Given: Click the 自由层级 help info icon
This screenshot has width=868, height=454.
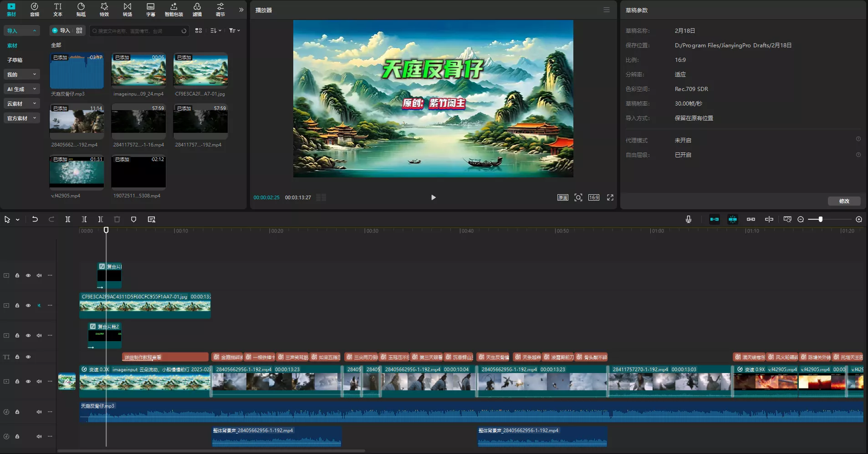Looking at the screenshot, I should pyautogui.click(x=858, y=155).
